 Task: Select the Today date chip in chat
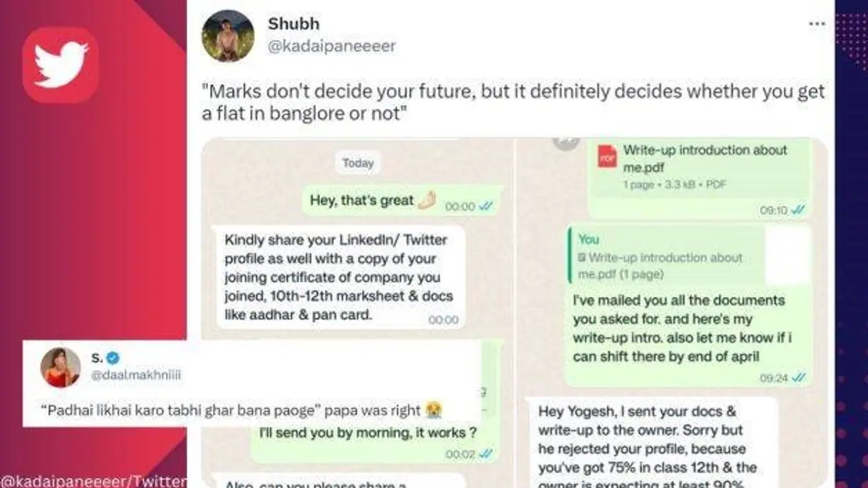(x=357, y=163)
